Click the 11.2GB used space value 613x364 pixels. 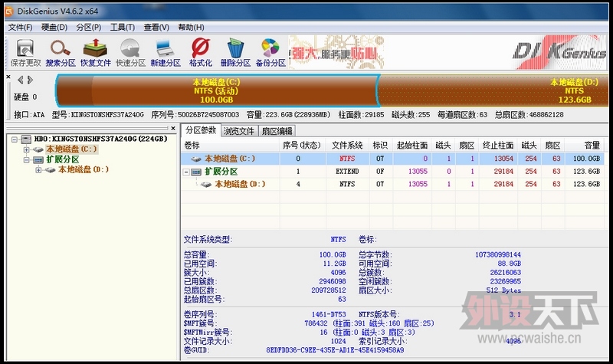(x=335, y=264)
